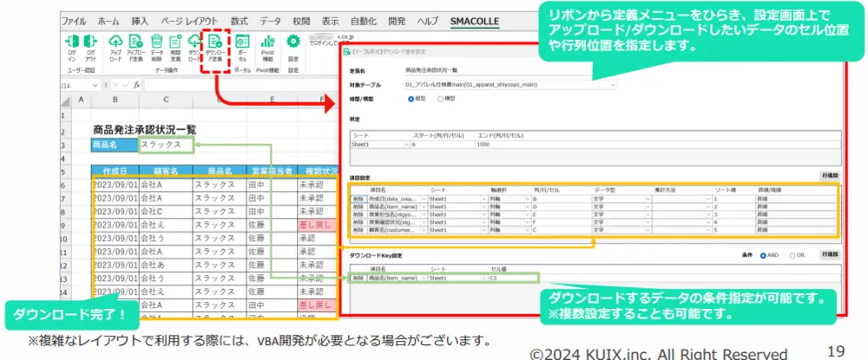868x360 pixels.
Task: Switch to the ホーム tab
Action: (108, 22)
